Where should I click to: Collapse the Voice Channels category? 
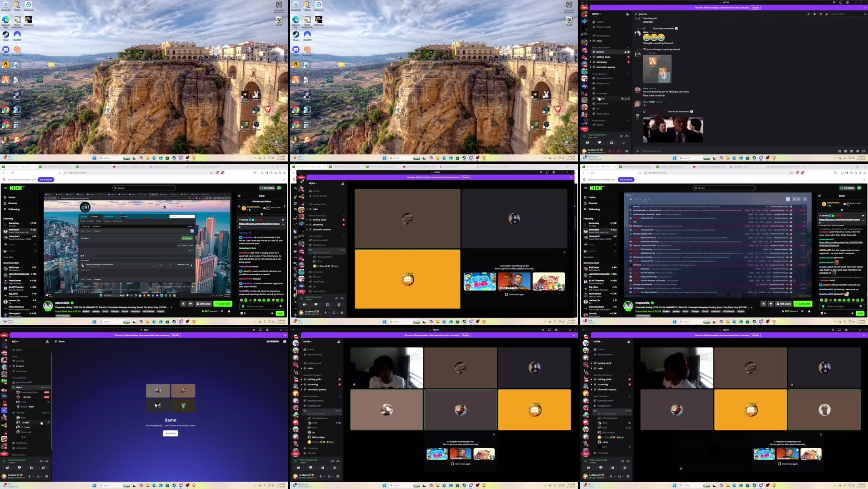tap(20, 378)
